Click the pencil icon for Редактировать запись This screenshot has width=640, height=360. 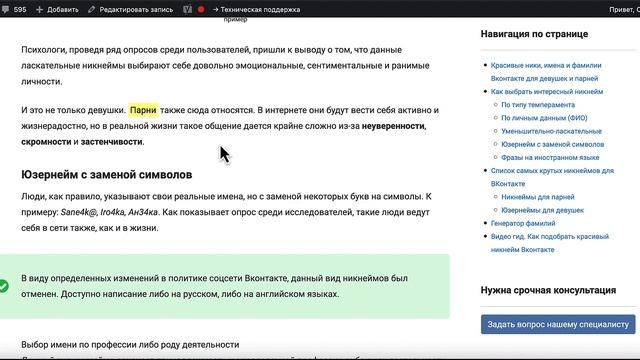pyautogui.click(x=91, y=9)
